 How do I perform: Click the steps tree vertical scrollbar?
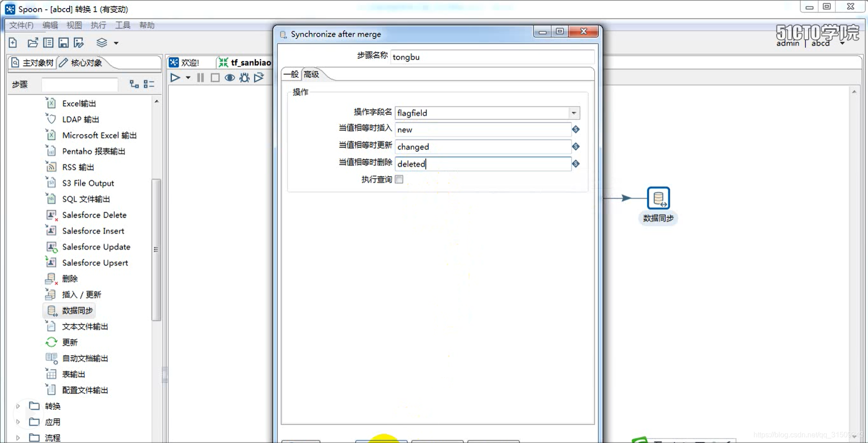(x=156, y=249)
